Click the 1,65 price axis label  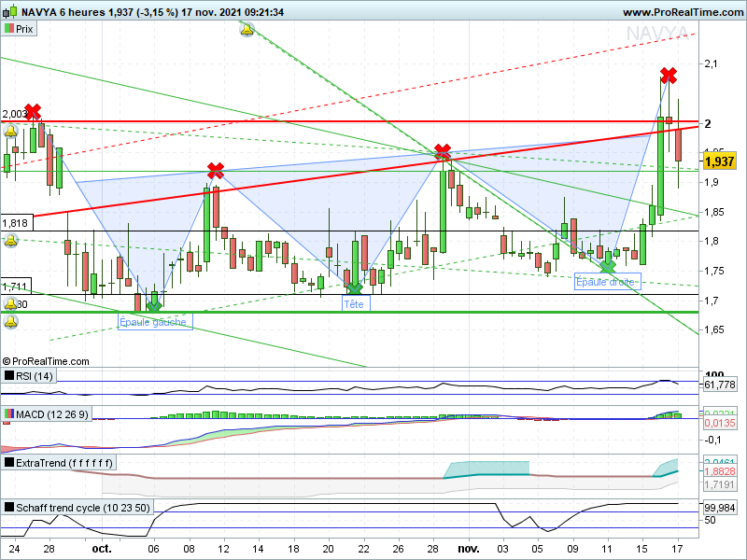click(713, 329)
